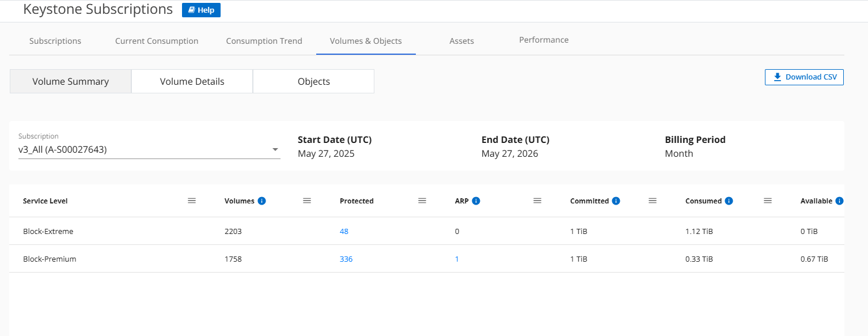
Task: Select the Volume Summary view
Action: click(70, 81)
